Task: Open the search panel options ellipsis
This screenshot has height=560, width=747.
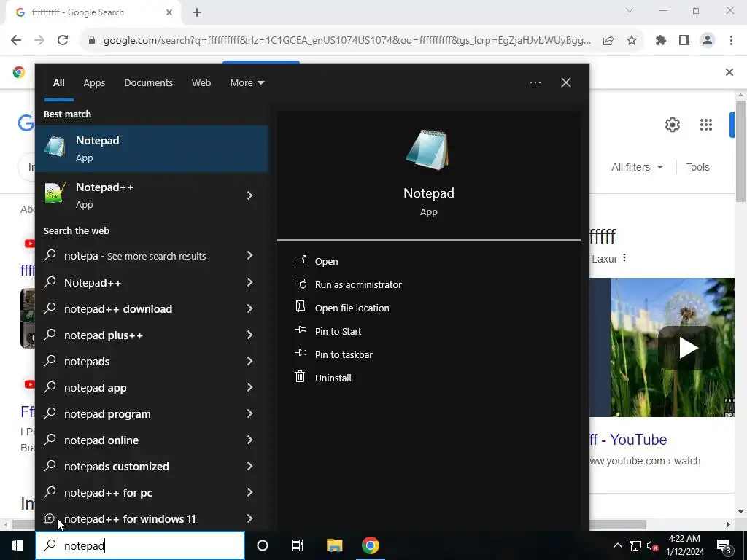Action: [535, 82]
